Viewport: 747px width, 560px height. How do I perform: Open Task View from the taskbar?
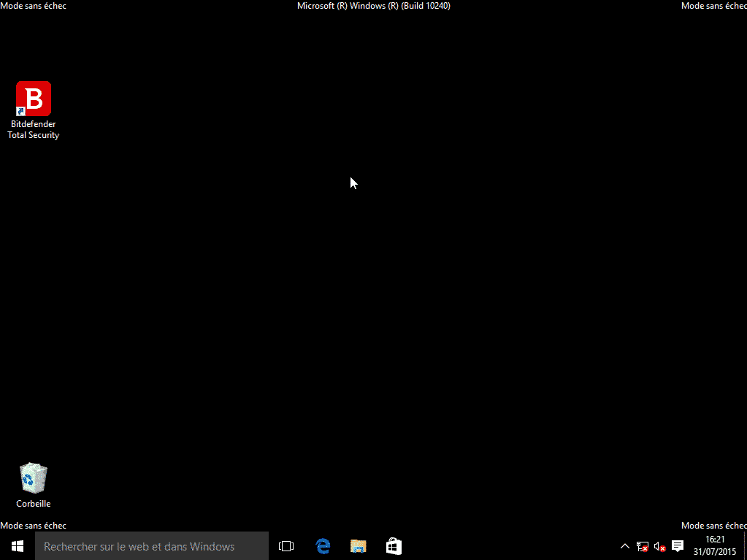(286, 546)
